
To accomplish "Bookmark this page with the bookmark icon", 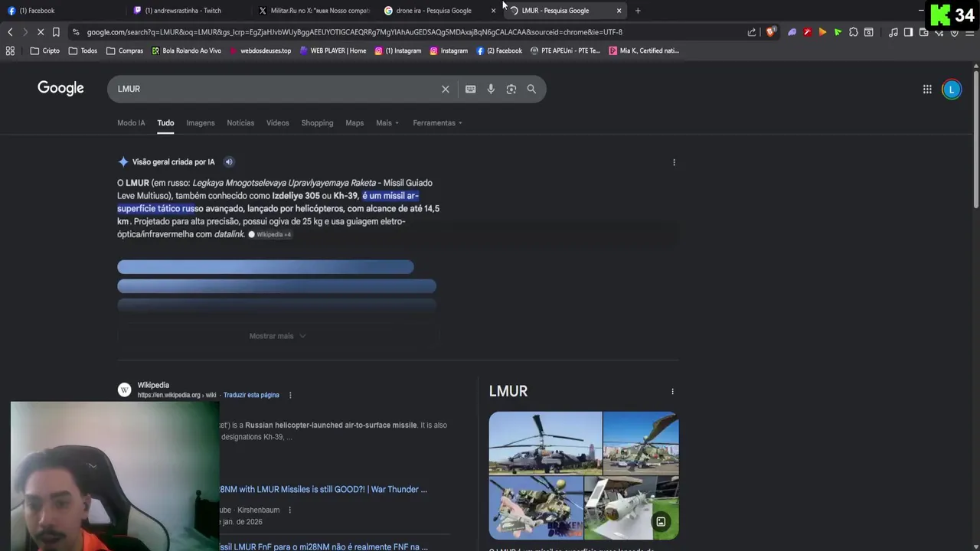I will pos(56,32).
